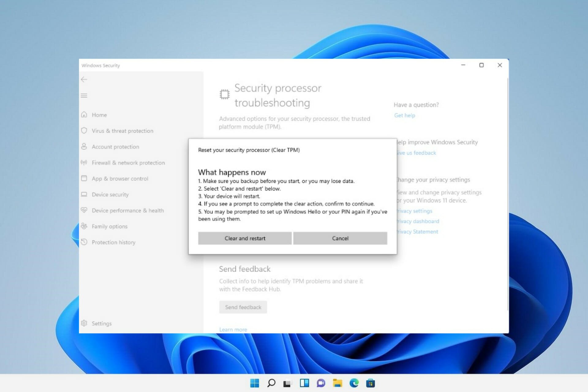Go back with the back arrow

pyautogui.click(x=84, y=80)
